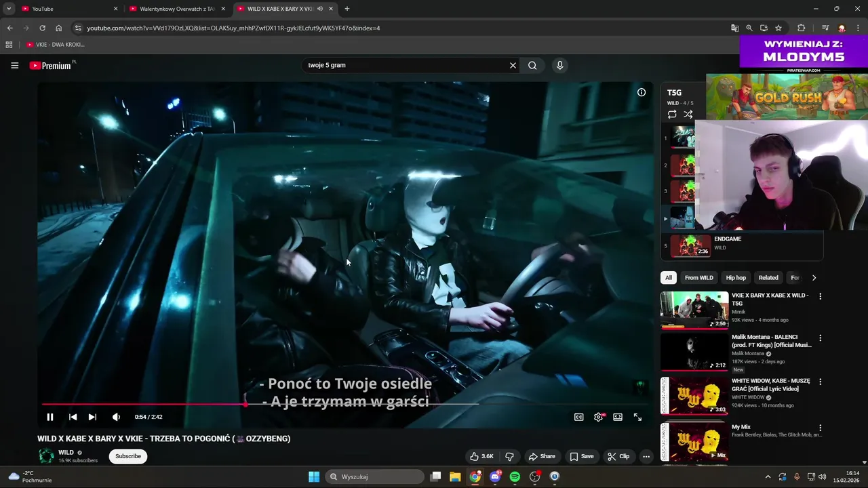This screenshot has height=488, width=868.
Task: Run search with the magnifier button
Action: pos(532,65)
